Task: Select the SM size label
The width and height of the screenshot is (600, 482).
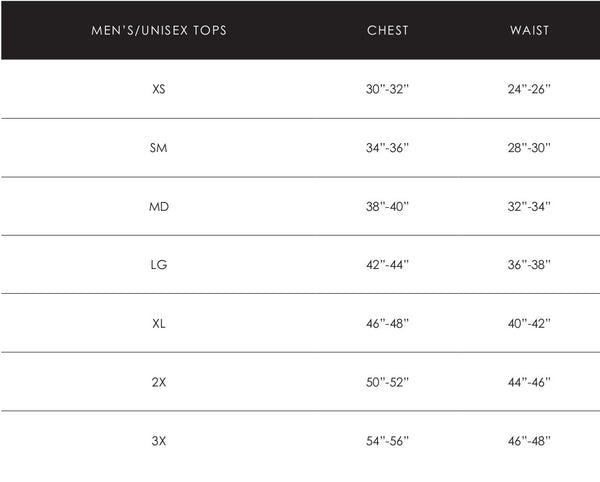Action: coord(159,148)
